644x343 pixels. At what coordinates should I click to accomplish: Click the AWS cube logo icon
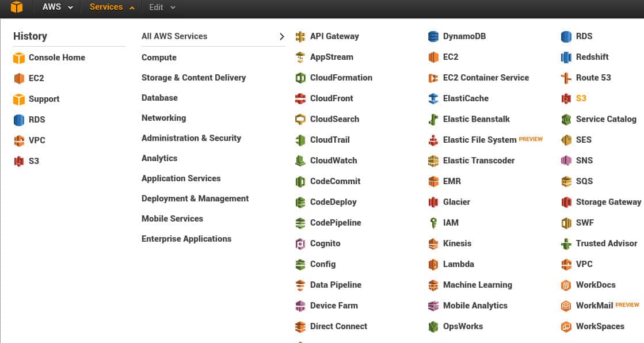click(x=16, y=7)
